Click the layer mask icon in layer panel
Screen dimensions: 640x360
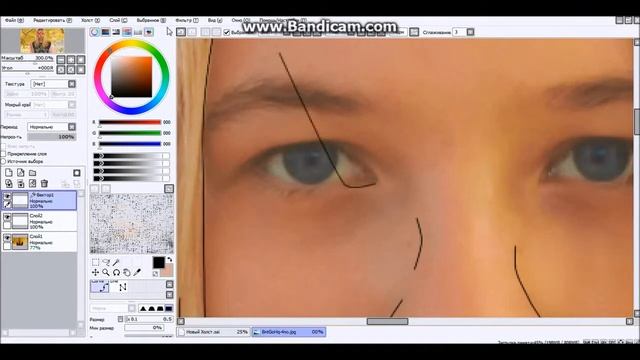pyautogui.click(x=76, y=173)
